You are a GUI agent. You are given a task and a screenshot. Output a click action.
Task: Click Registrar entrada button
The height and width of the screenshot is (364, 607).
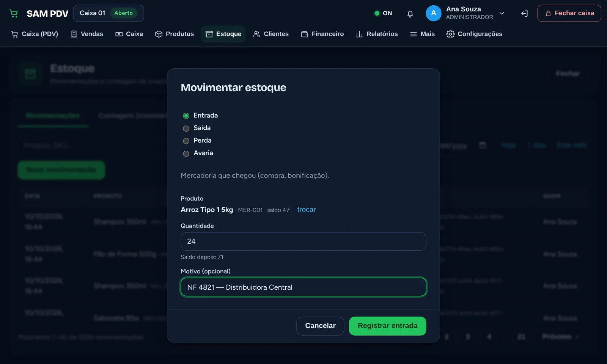387,326
